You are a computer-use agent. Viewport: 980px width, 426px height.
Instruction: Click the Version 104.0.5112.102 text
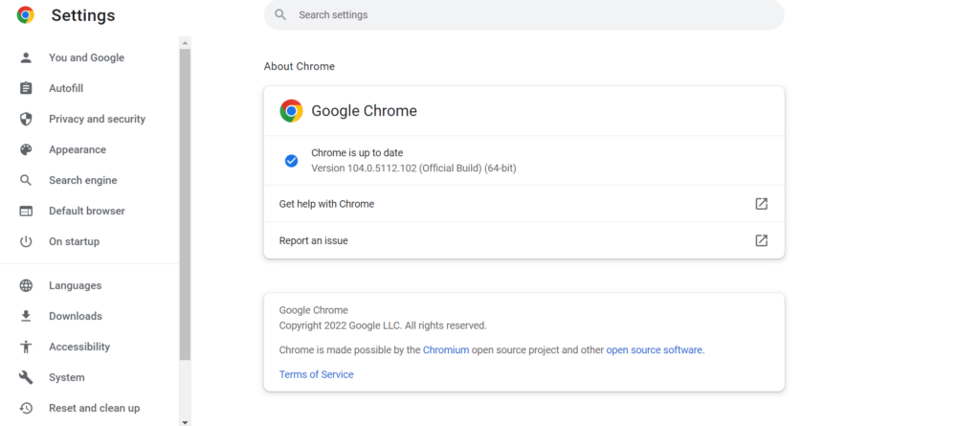coord(413,168)
